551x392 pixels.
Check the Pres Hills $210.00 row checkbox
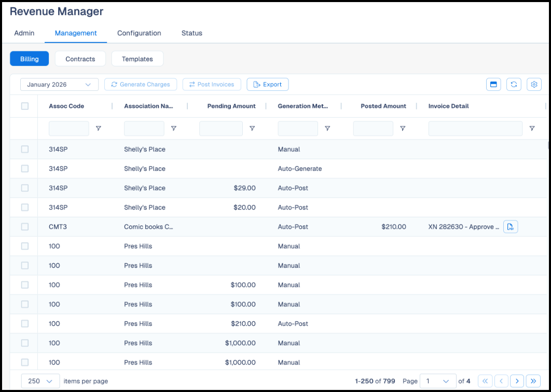[25, 324]
